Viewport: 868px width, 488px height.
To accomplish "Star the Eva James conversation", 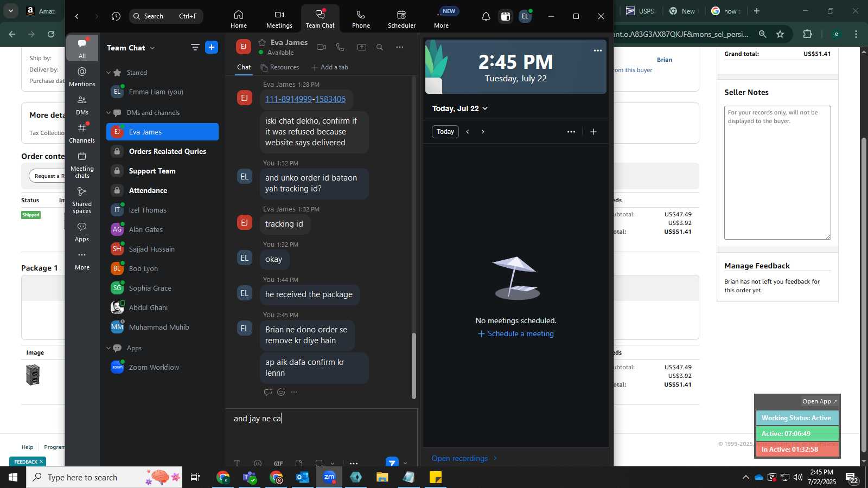I will (x=262, y=42).
